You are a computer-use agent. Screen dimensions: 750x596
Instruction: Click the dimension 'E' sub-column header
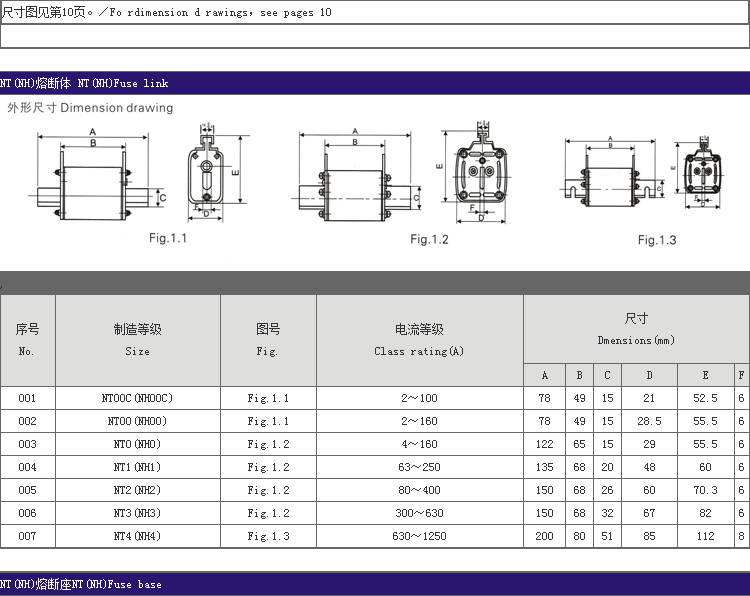point(706,375)
